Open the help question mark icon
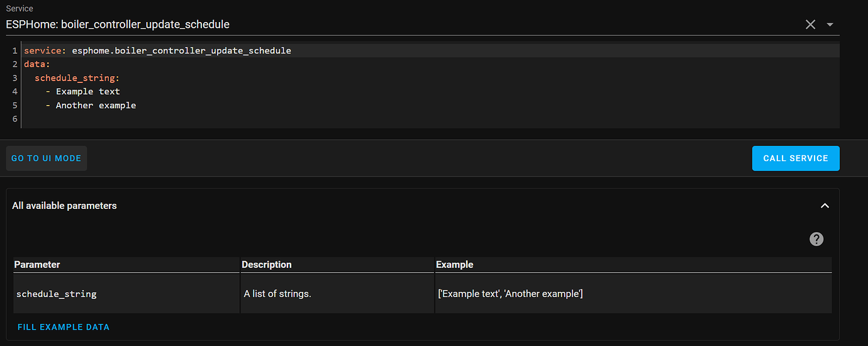The image size is (868, 346). pos(816,239)
